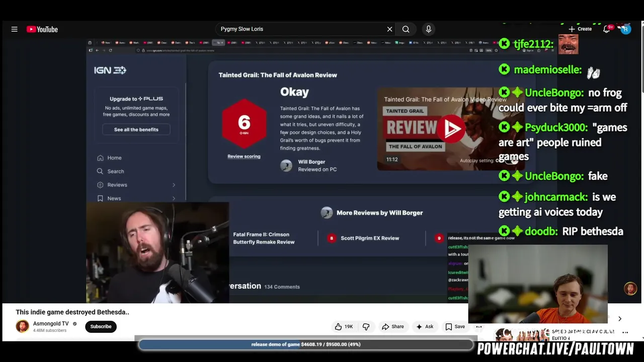Open reviewer Will Borger's name
The height and width of the screenshot is (362, 644).
click(311, 162)
